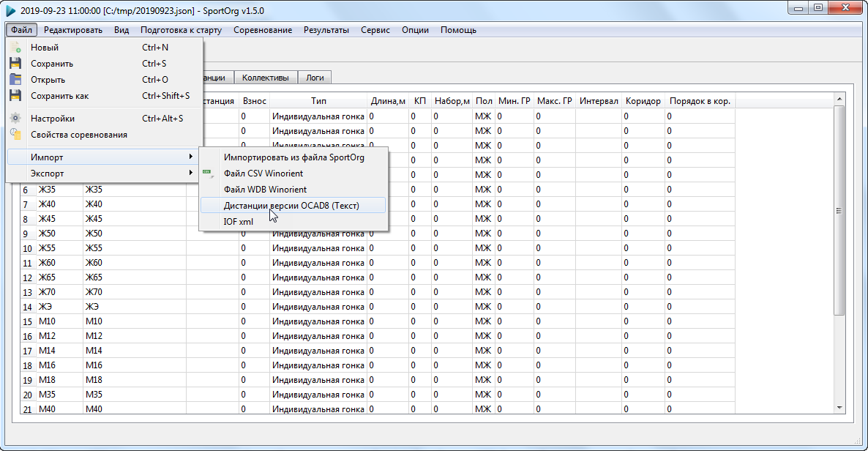Click the Save floppy disk icon

(15, 64)
